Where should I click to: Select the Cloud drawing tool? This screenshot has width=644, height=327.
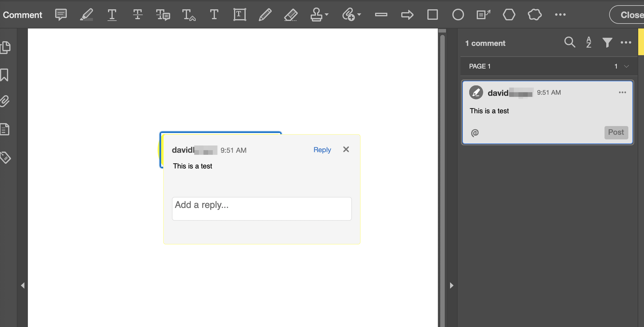(534, 15)
